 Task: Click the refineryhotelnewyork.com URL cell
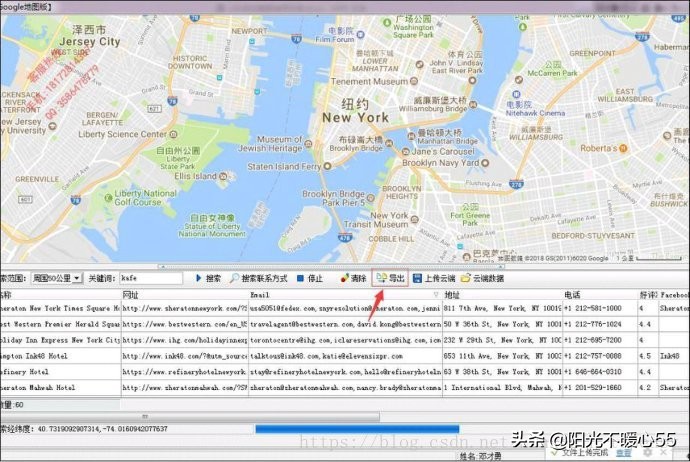coord(185,372)
